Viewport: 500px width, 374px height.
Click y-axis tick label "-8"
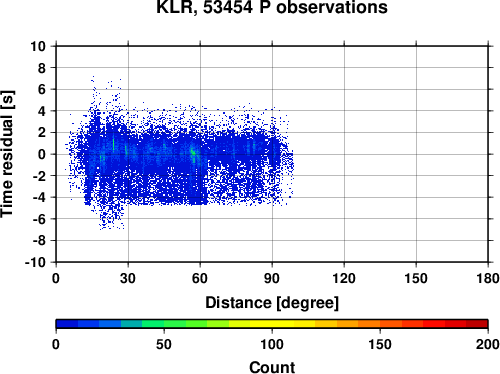pos(39,241)
